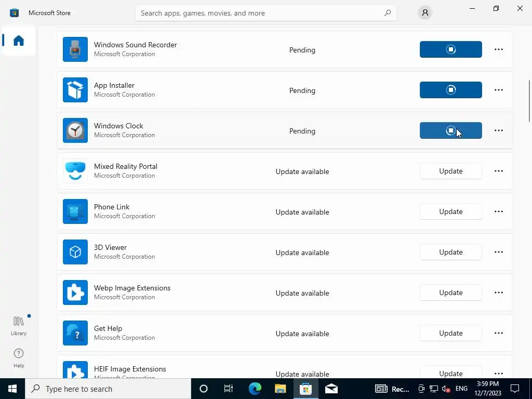The height and width of the screenshot is (399, 532).
Task: Open more options for HEIF Image Extensions
Action: [498, 373]
